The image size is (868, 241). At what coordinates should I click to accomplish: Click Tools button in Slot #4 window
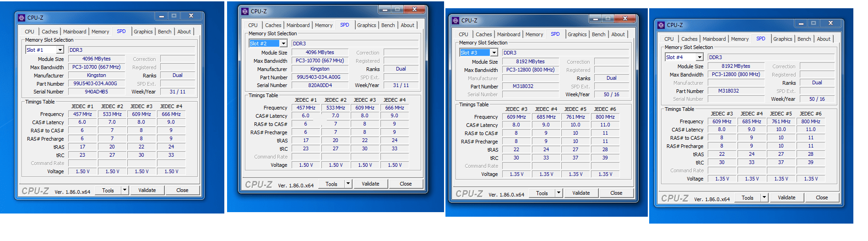(x=748, y=197)
